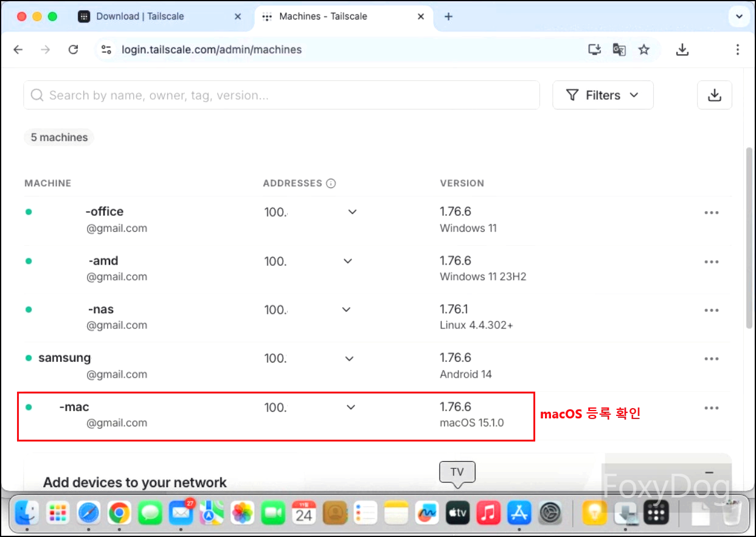Viewport: 756px width, 537px height.
Task: Open Messages from the dock
Action: pos(150,513)
